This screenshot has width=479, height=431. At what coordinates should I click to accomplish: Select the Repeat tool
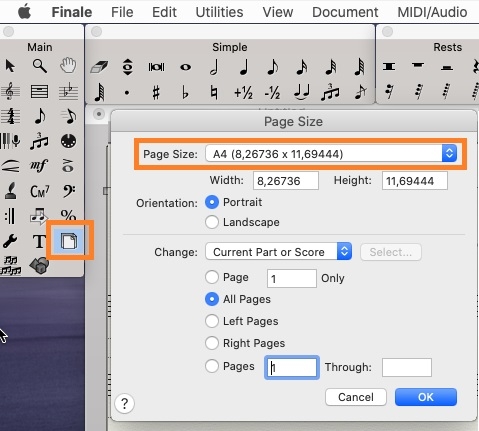click(x=10, y=216)
